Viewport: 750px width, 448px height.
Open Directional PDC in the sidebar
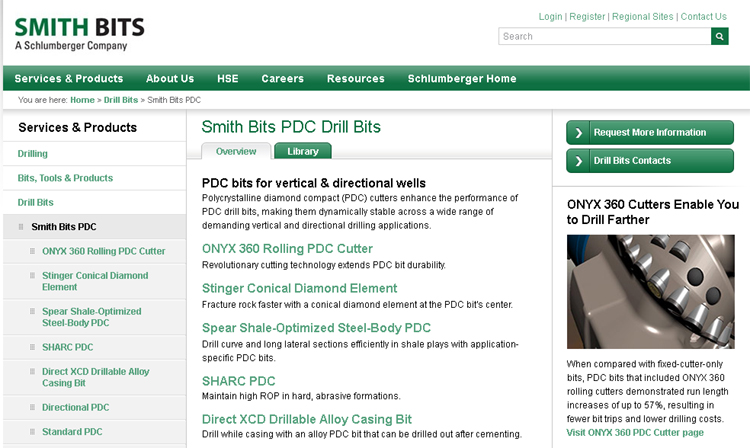(76, 407)
